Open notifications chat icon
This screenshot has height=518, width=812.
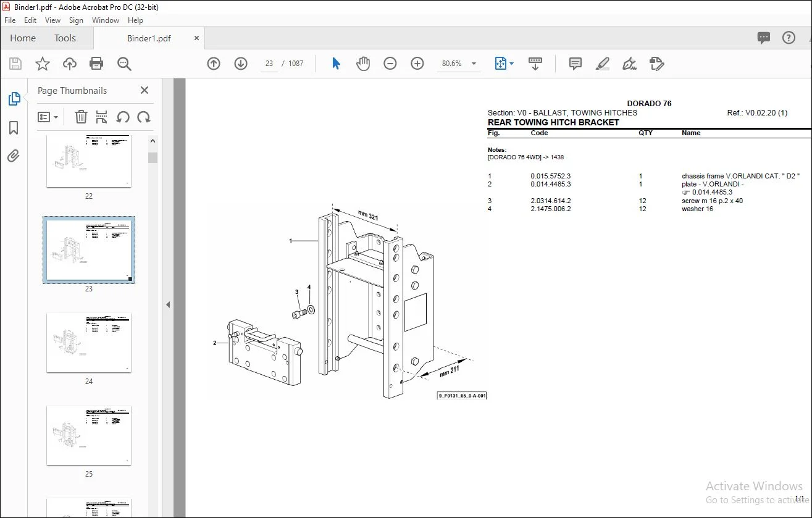[x=764, y=38]
